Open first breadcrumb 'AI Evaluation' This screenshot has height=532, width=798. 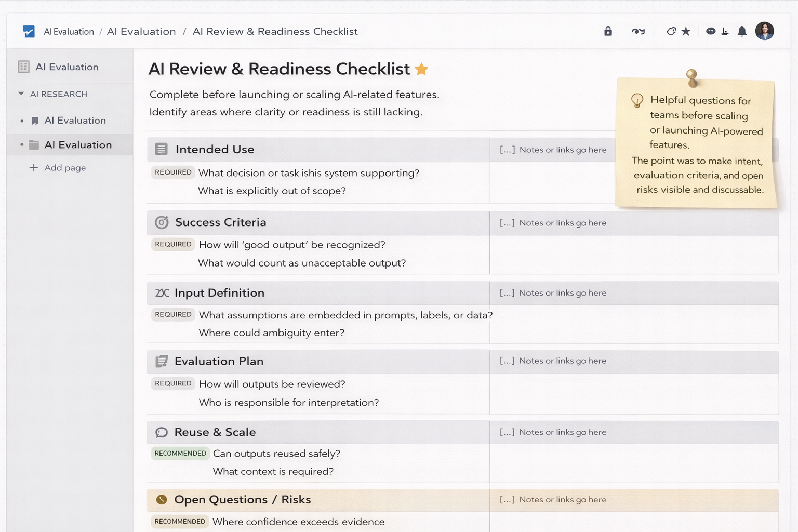69,32
